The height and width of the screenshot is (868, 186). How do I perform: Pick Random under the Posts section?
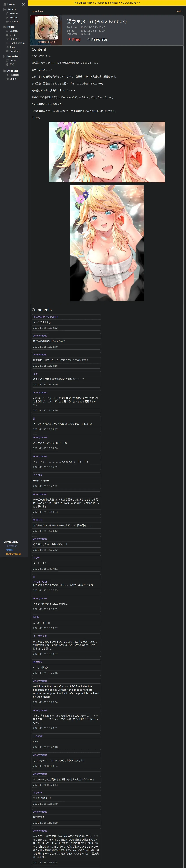pos(14,51)
